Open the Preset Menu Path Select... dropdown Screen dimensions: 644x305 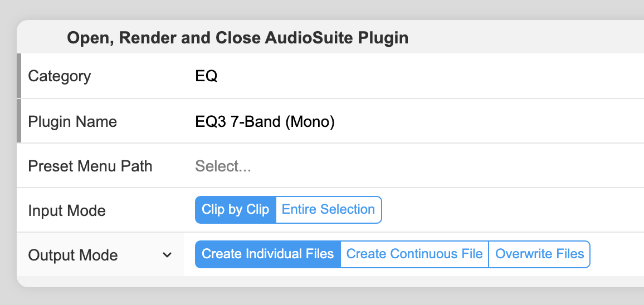(223, 166)
